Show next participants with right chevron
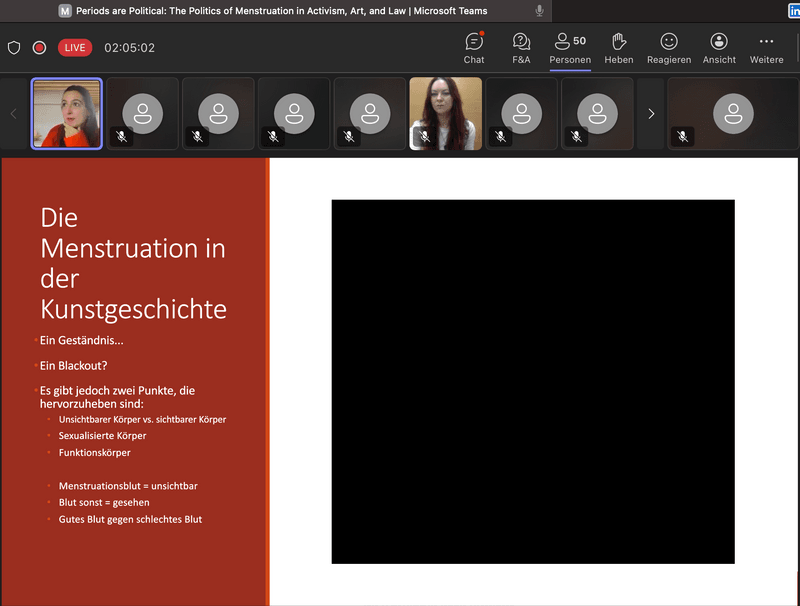The height and width of the screenshot is (606, 800). click(x=651, y=114)
